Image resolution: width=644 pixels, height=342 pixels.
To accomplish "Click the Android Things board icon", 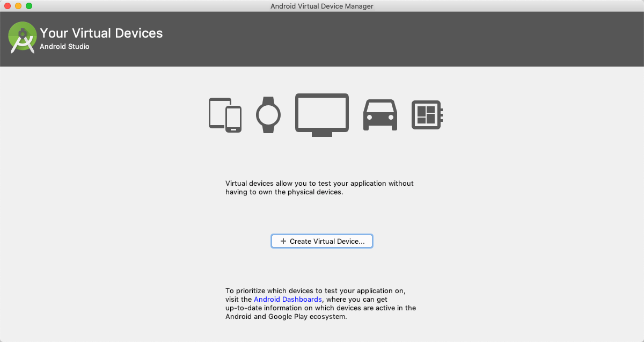I will (427, 115).
